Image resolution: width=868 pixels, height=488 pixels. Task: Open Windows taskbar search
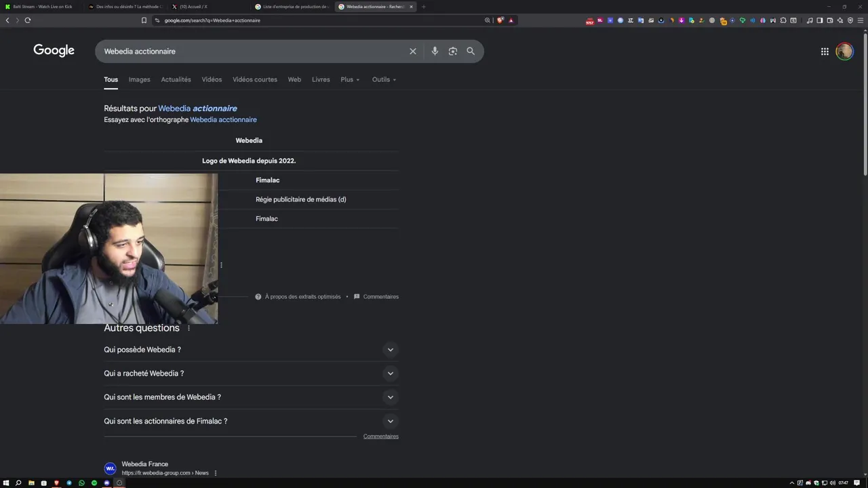pos(18,483)
